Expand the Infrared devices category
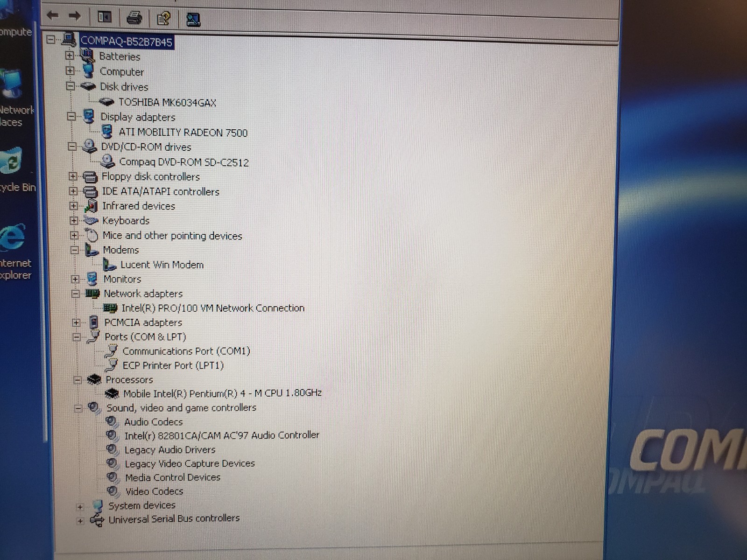 (74, 206)
